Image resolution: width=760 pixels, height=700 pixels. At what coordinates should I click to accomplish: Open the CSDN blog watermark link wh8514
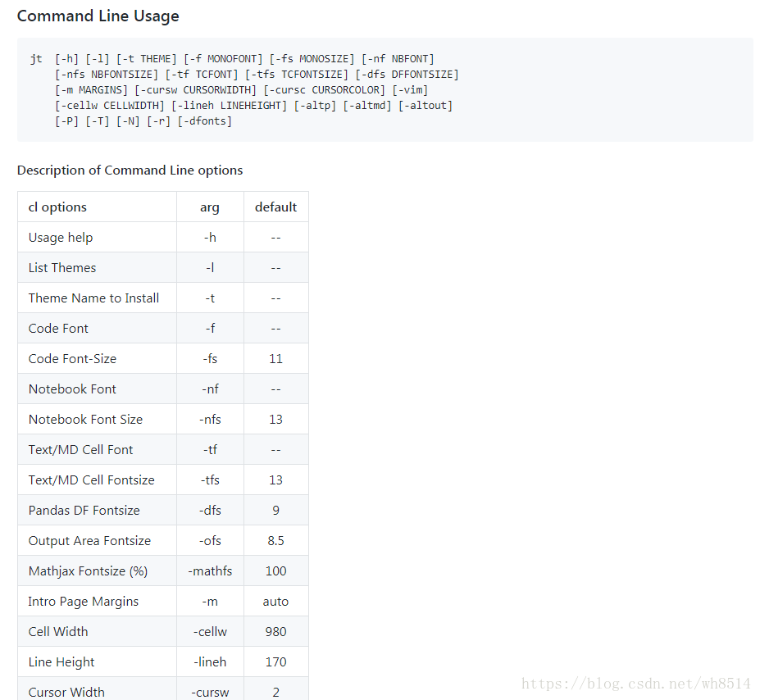coord(635,683)
